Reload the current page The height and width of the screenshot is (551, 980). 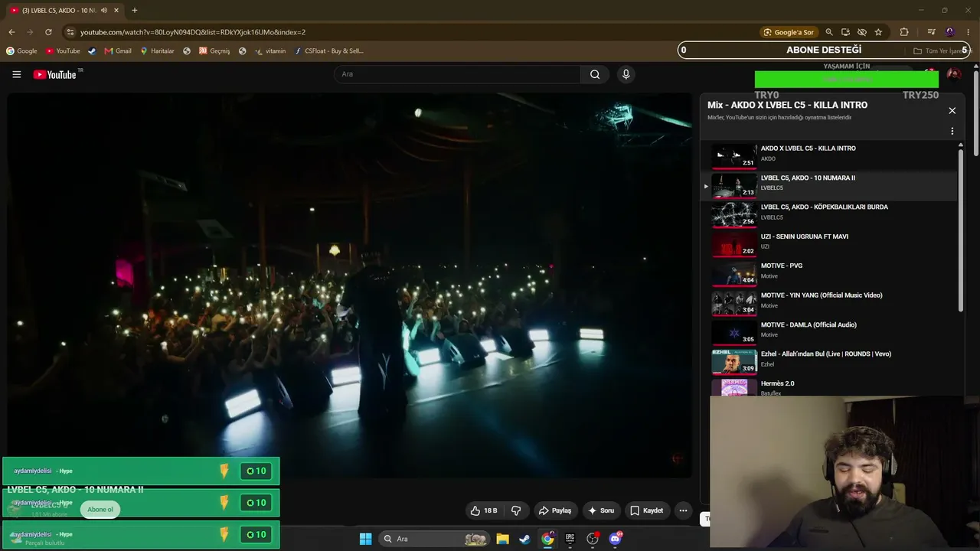pyautogui.click(x=48, y=32)
